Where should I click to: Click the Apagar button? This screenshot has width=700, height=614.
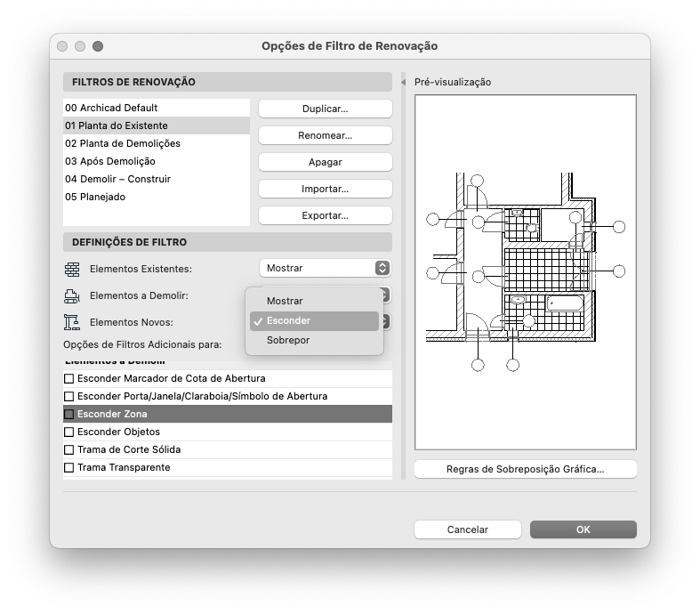[326, 162]
